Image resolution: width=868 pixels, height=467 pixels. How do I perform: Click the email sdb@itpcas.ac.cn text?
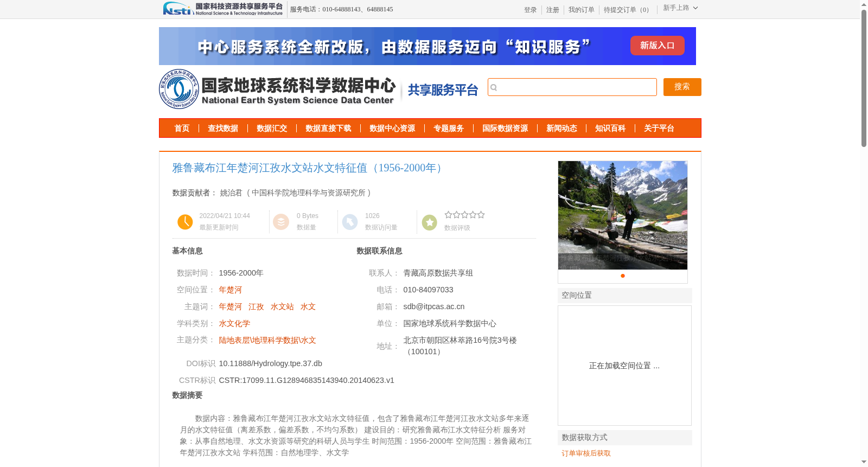[x=434, y=307]
